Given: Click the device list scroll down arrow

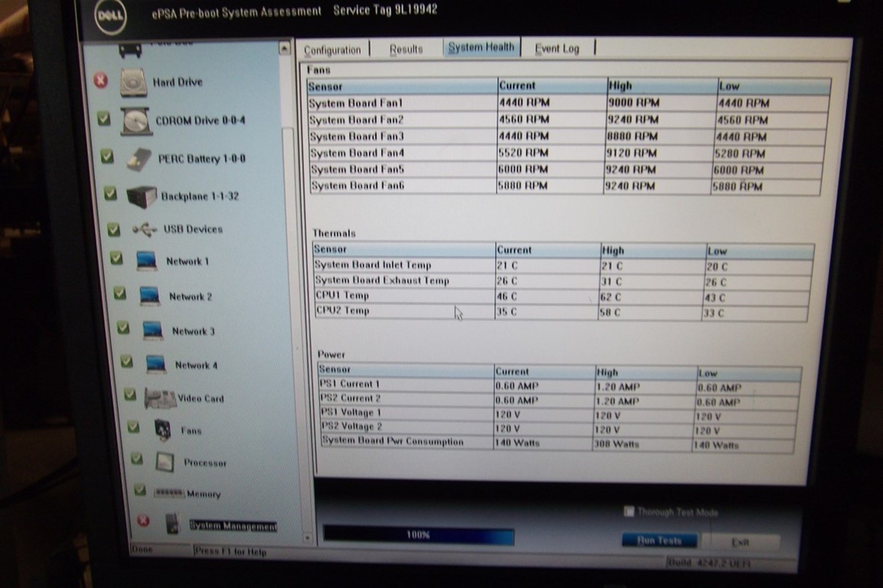Looking at the screenshot, I should pyautogui.click(x=307, y=537).
